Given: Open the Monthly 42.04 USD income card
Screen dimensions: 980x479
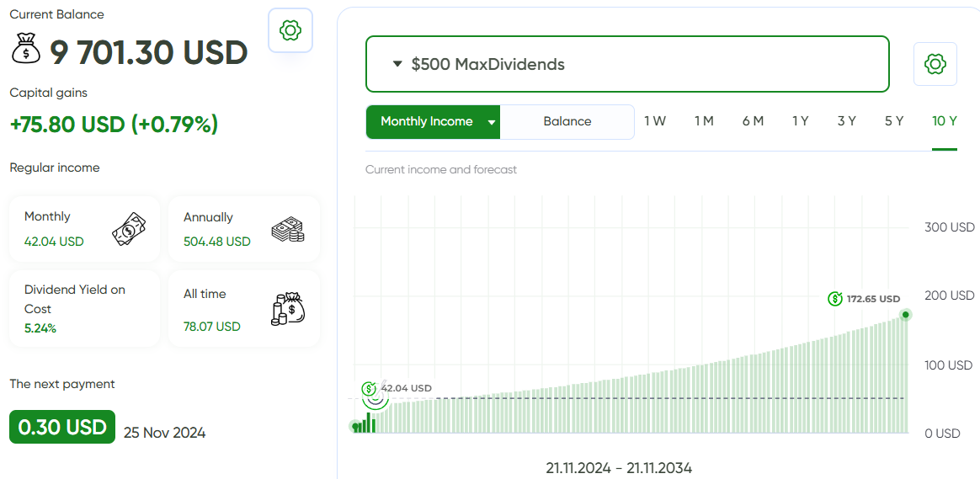Looking at the screenshot, I should [84, 229].
